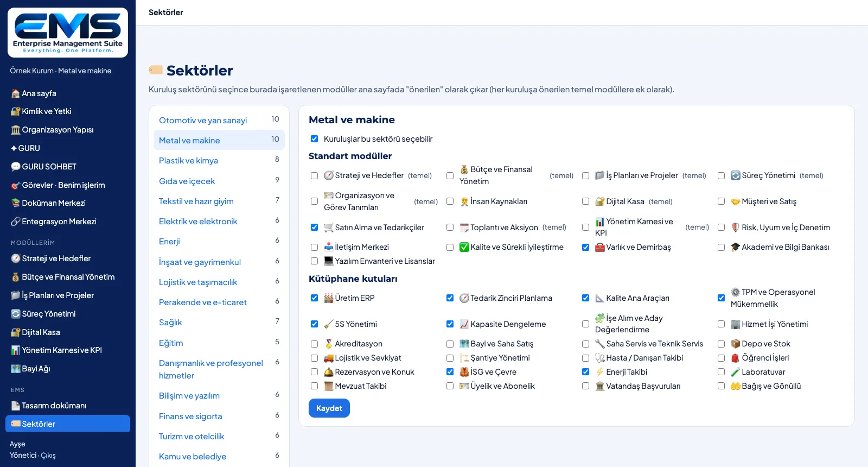Screen dimensions: 868x467
Task: Click the map icon next to Bayi Ağı
Action: coord(16,369)
